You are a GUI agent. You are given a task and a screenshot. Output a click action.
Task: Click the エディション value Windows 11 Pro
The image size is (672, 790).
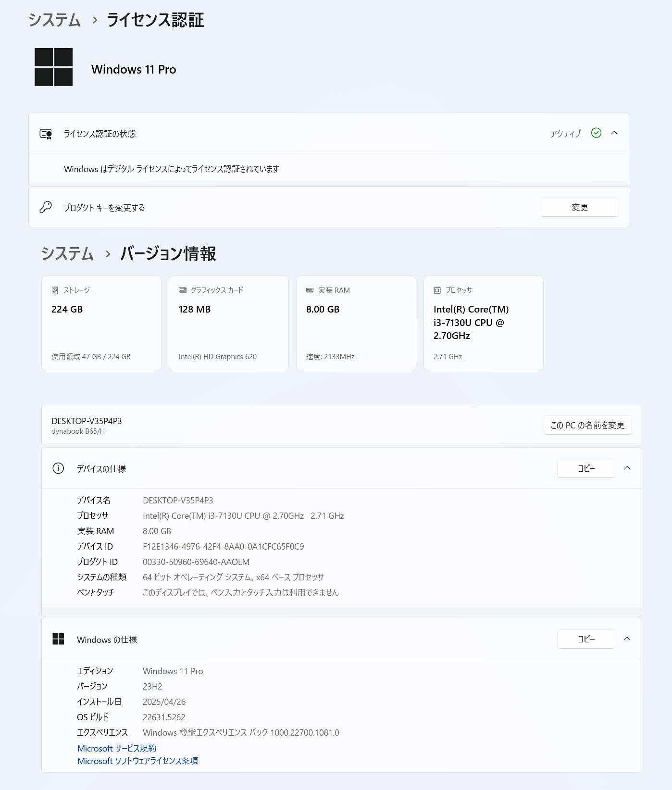coord(173,671)
